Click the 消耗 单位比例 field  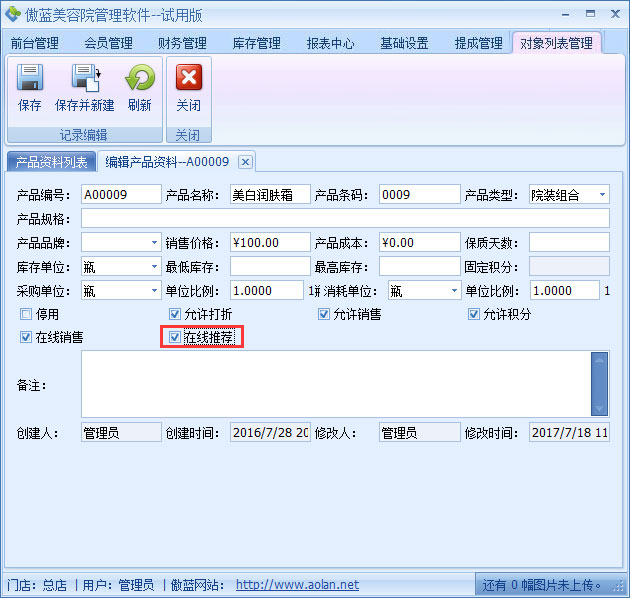tap(565, 291)
